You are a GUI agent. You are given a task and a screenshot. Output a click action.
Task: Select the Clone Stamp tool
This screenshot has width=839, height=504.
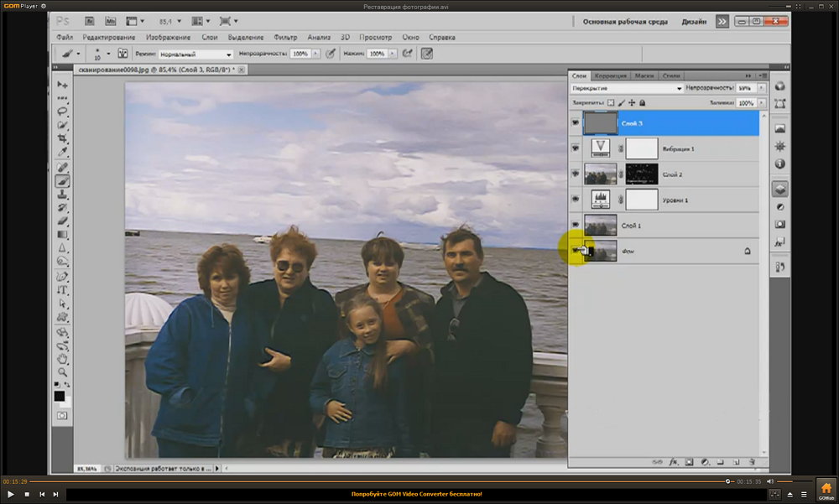pyautogui.click(x=62, y=194)
